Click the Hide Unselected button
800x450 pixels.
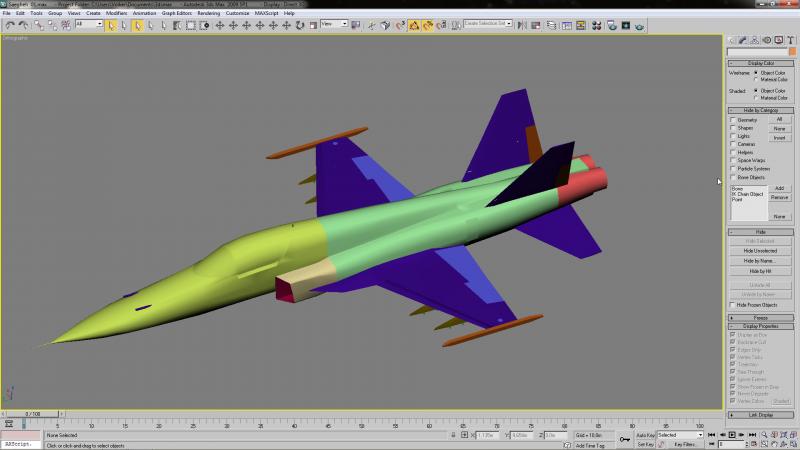pos(760,251)
